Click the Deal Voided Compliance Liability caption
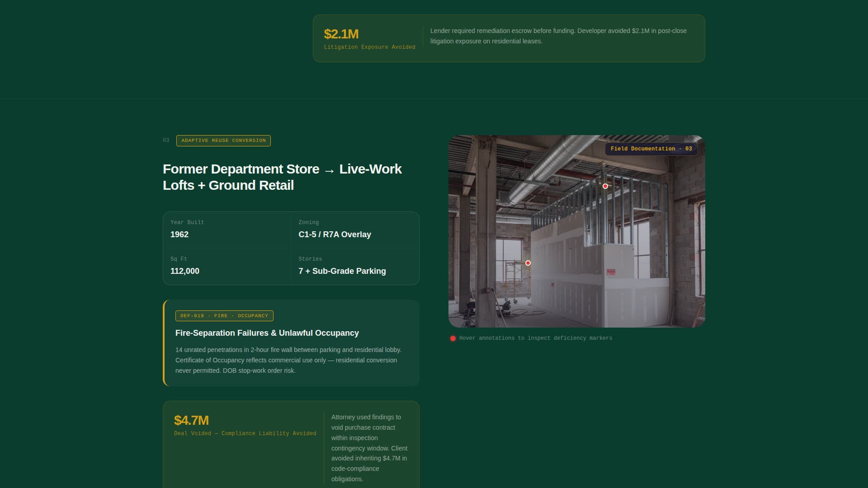This screenshot has width=868, height=488. pos(245,433)
